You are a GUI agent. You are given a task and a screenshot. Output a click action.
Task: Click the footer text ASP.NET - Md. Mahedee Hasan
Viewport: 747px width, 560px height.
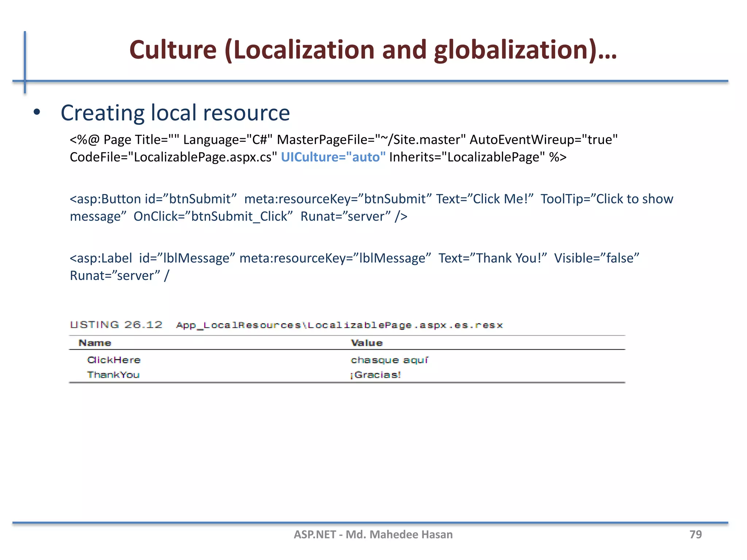[373, 534]
